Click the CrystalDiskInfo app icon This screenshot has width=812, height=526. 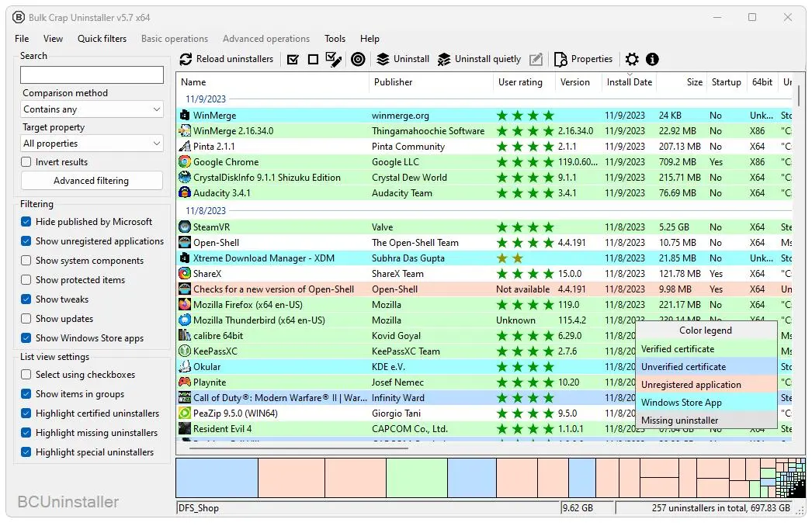[184, 178]
